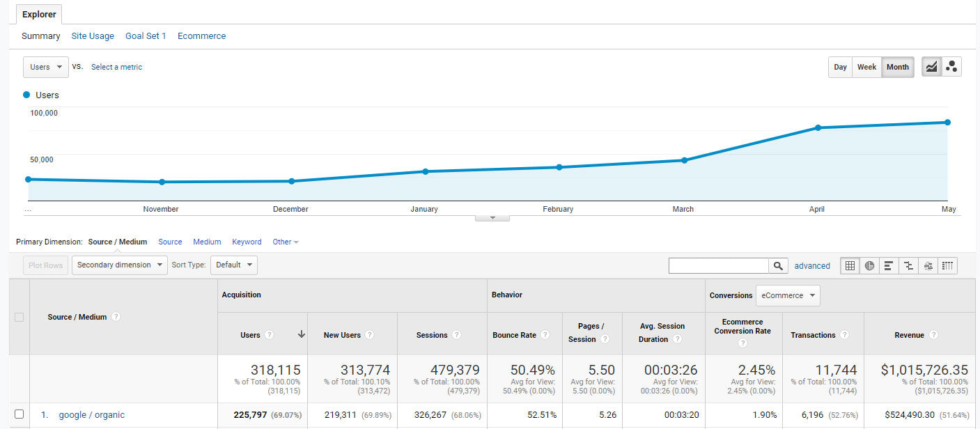This screenshot has height=429, width=980.
Task: Expand the eCommerce conversions dropdown
Action: point(788,295)
